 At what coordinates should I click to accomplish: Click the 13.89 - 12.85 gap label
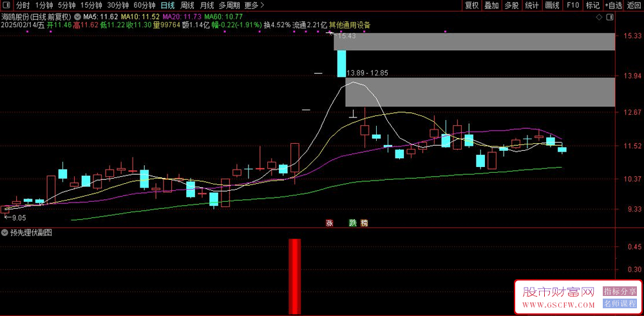[x=368, y=73]
